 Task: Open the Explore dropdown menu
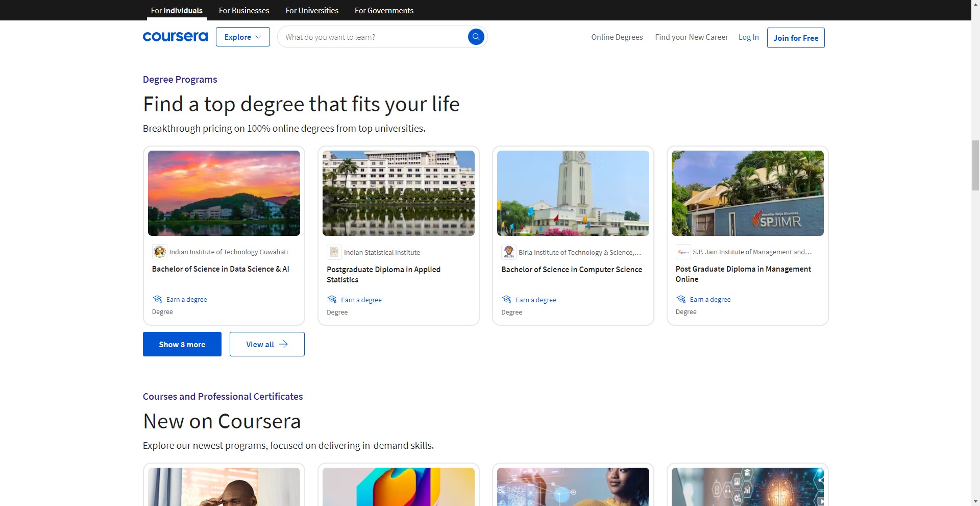(x=242, y=37)
